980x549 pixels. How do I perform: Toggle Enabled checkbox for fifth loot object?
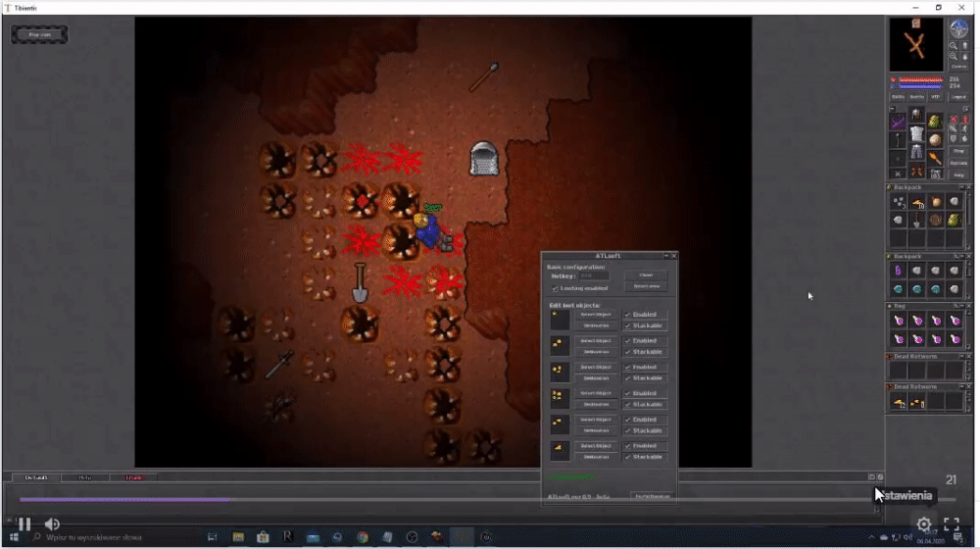627,420
